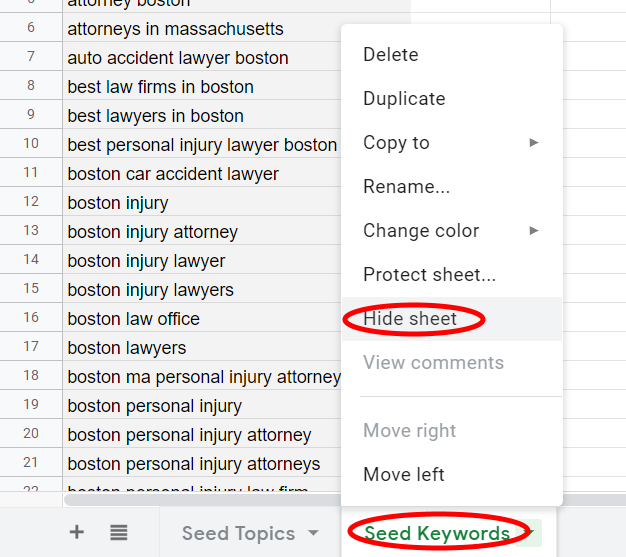Open the all sheets list icon
626x557 pixels.
click(119, 532)
